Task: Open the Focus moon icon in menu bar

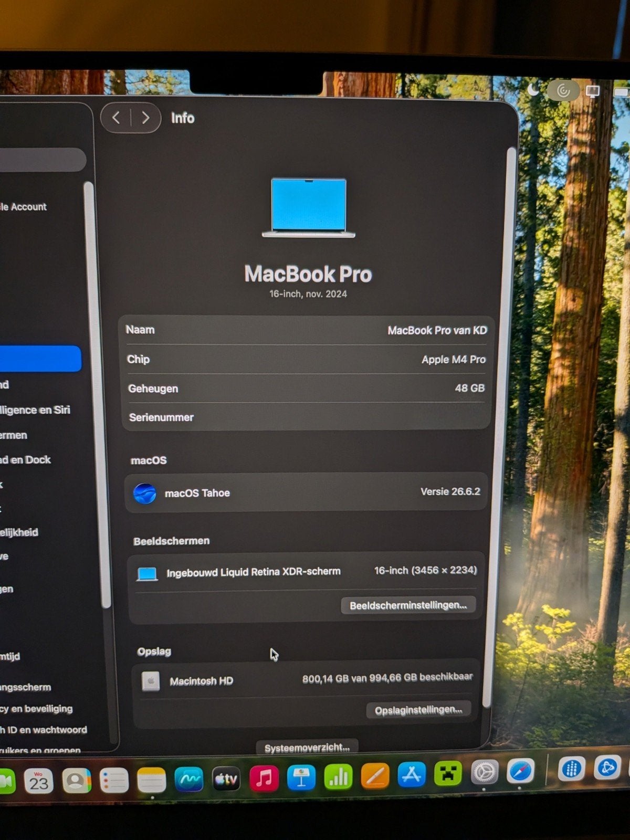Action: click(533, 90)
